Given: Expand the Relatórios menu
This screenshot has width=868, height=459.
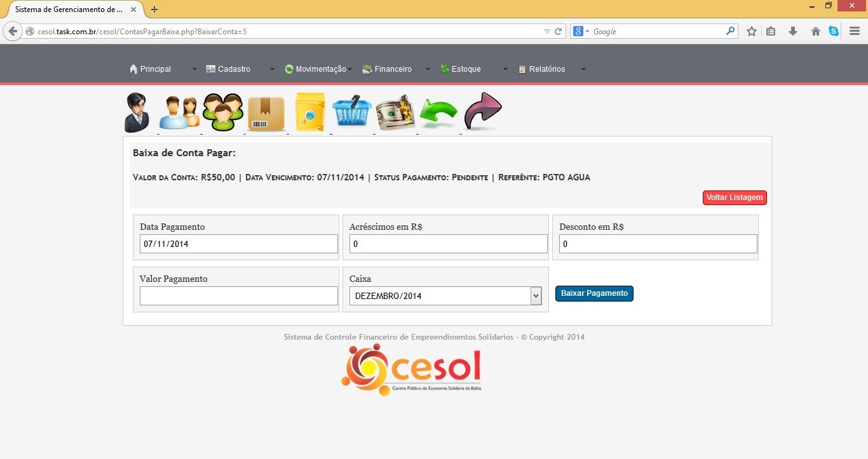Looking at the screenshot, I should (x=546, y=69).
